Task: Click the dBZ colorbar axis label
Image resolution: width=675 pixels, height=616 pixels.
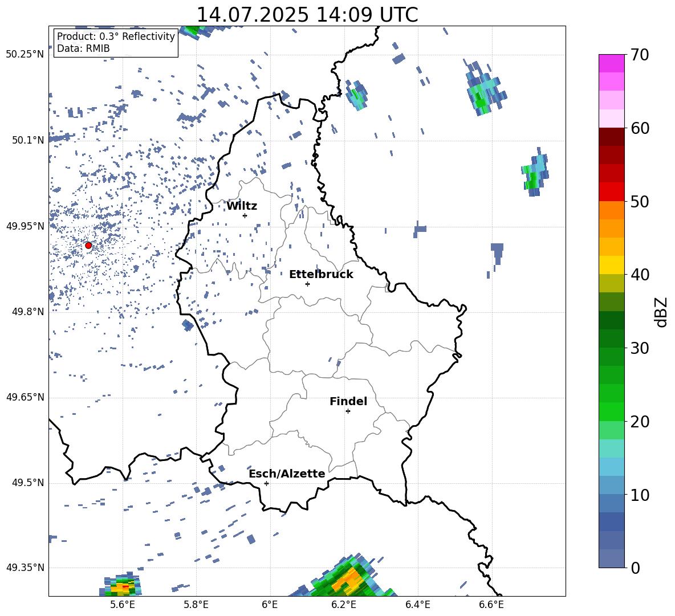Action: [660, 312]
